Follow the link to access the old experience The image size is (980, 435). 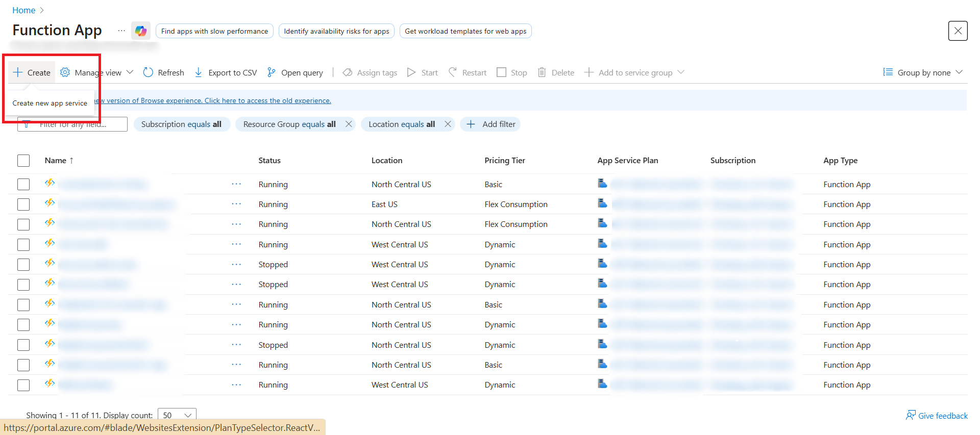pyautogui.click(x=267, y=100)
